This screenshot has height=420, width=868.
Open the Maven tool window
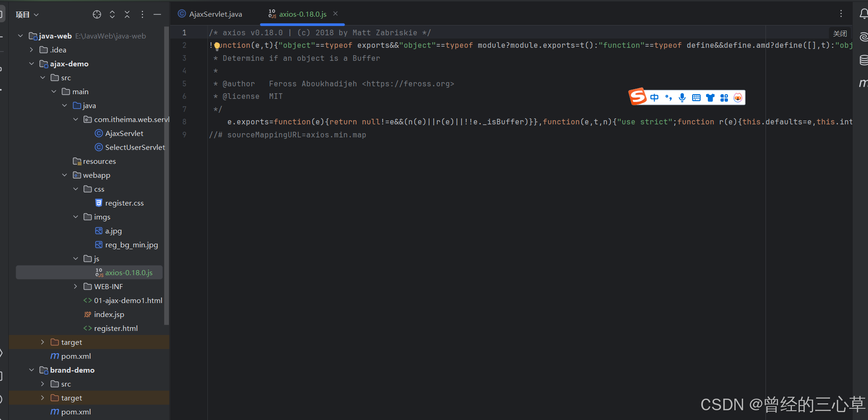coord(863,83)
